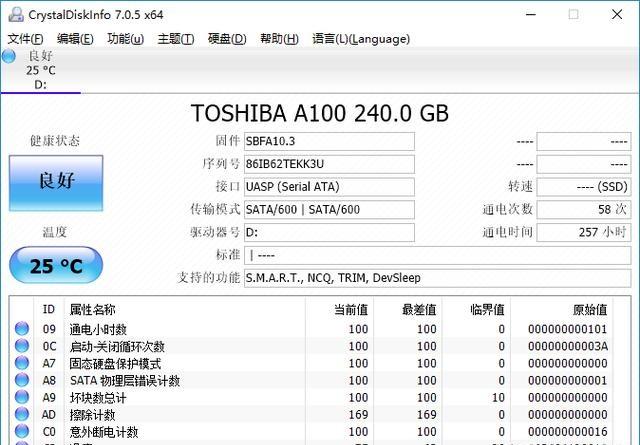Open the 硬盘(D) menu

[x=227, y=39]
